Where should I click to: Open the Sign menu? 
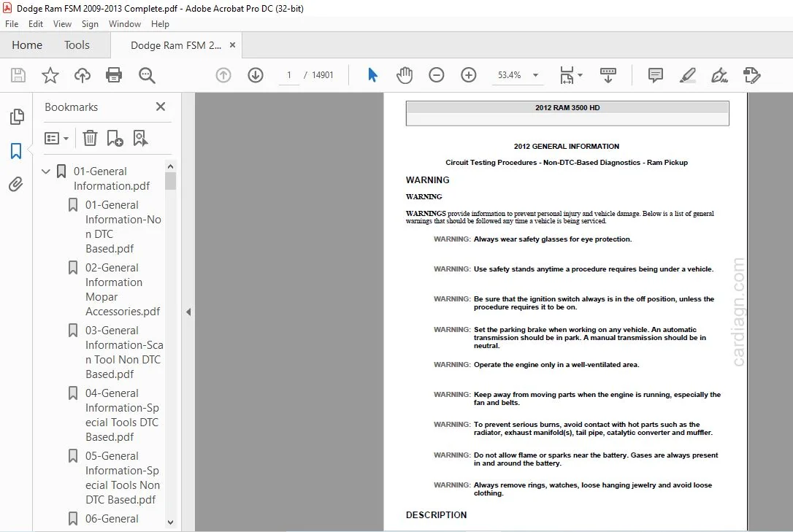(90, 24)
